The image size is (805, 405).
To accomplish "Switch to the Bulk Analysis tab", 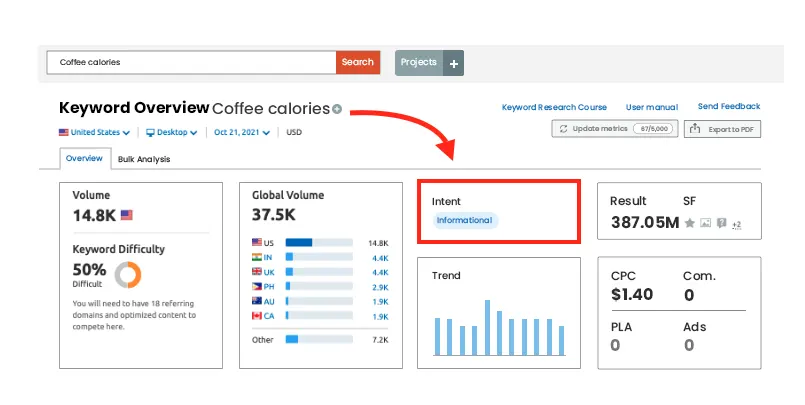I will pyautogui.click(x=144, y=159).
